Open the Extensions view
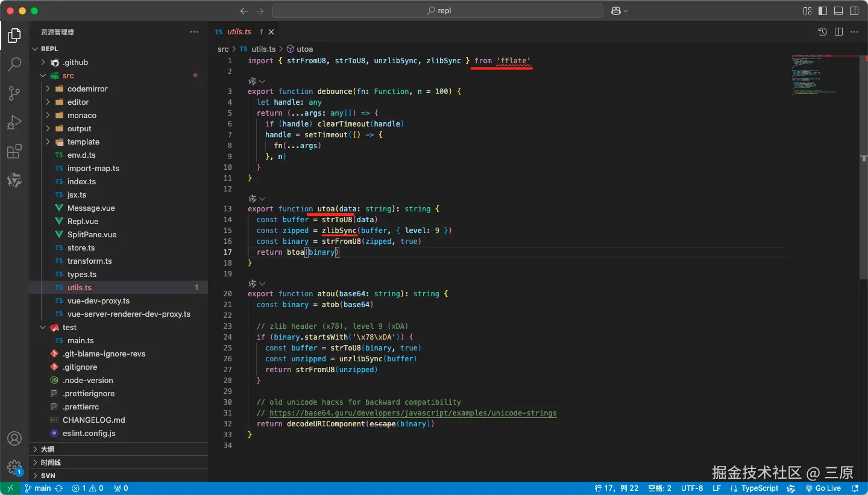 click(x=14, y=152)
